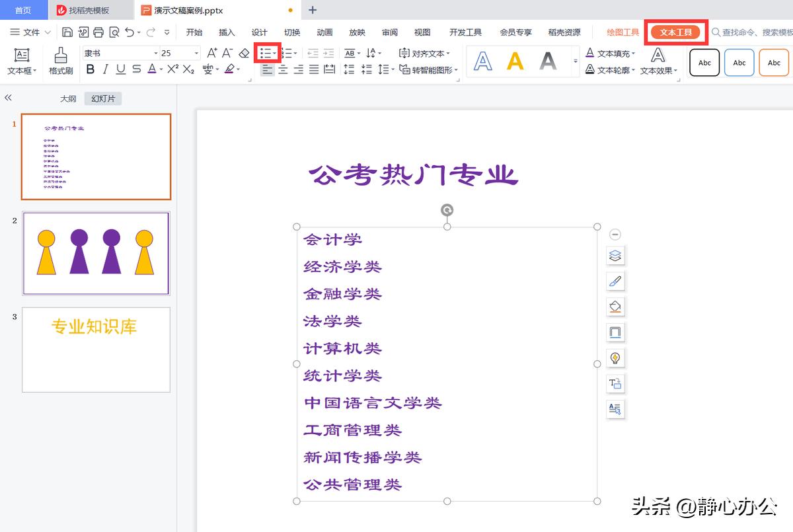The image size is (793, 532).
Task: Open the layers stack icon in right sidebar
Action: pyautogui.click(x=615, y=256)
